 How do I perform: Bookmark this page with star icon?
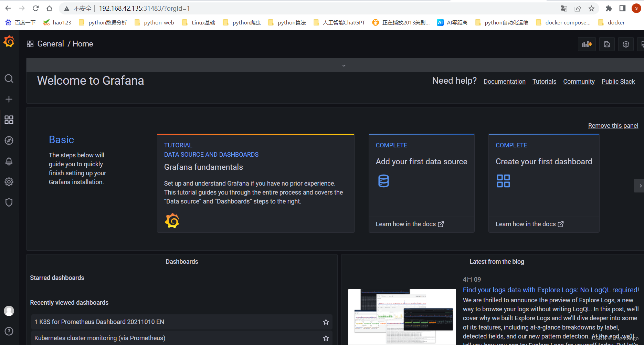(x=591, y=9)
